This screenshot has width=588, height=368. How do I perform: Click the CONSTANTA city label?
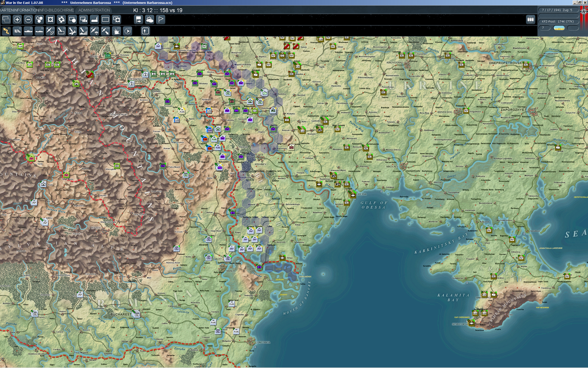[263, 342]
